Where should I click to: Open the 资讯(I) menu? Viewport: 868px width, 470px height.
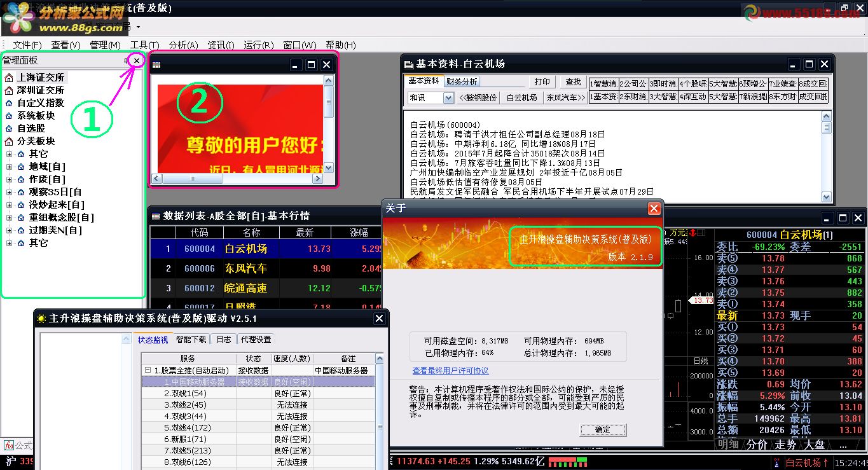(221, 45)
